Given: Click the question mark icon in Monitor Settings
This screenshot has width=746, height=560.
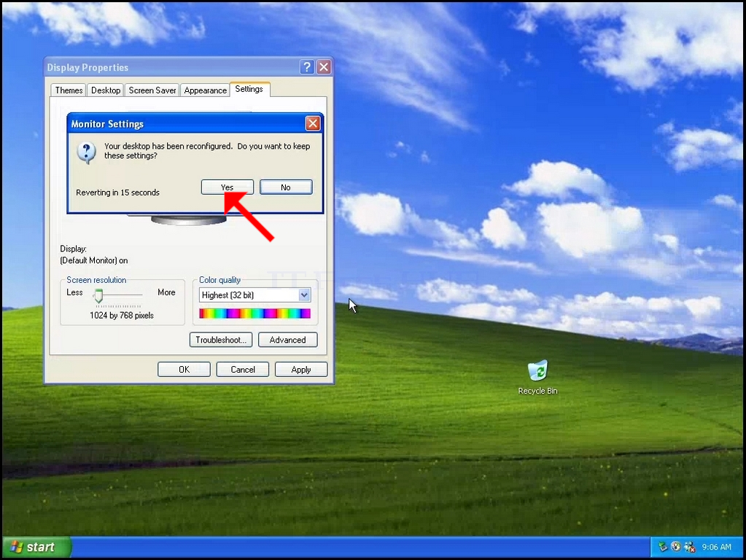Looking at the screenshot, I should [87, 152].
